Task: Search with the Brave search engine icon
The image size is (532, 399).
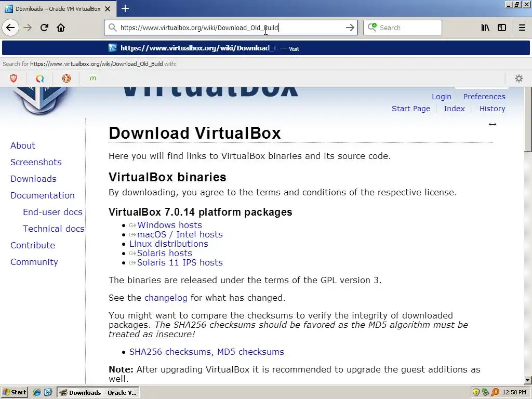Action: (x=14, y=79)
